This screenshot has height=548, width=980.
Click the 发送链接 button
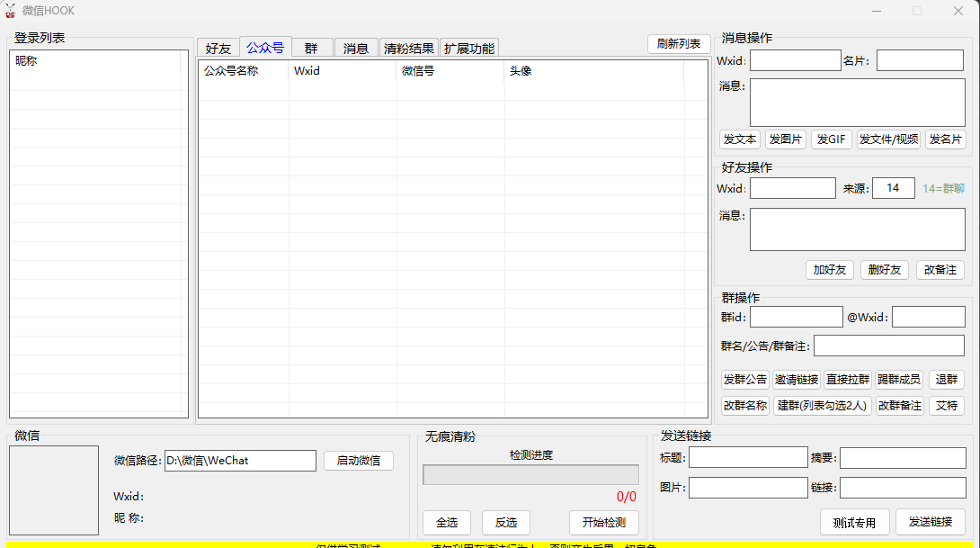[930, 522]
